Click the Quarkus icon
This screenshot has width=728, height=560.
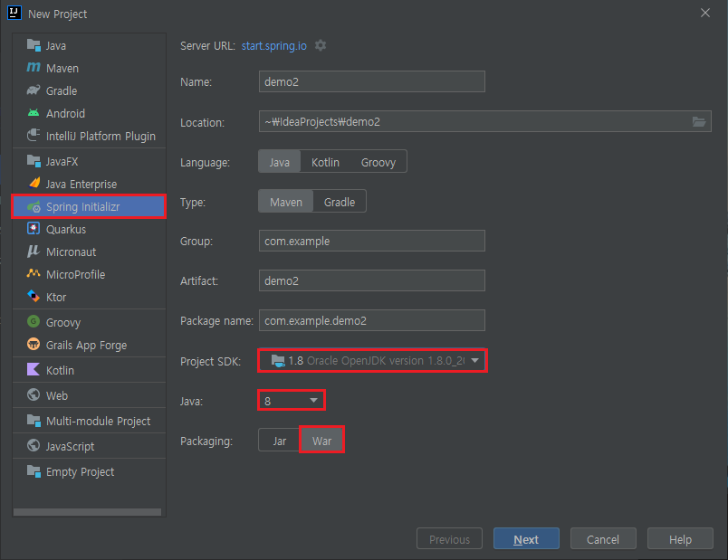pos(34,228)
